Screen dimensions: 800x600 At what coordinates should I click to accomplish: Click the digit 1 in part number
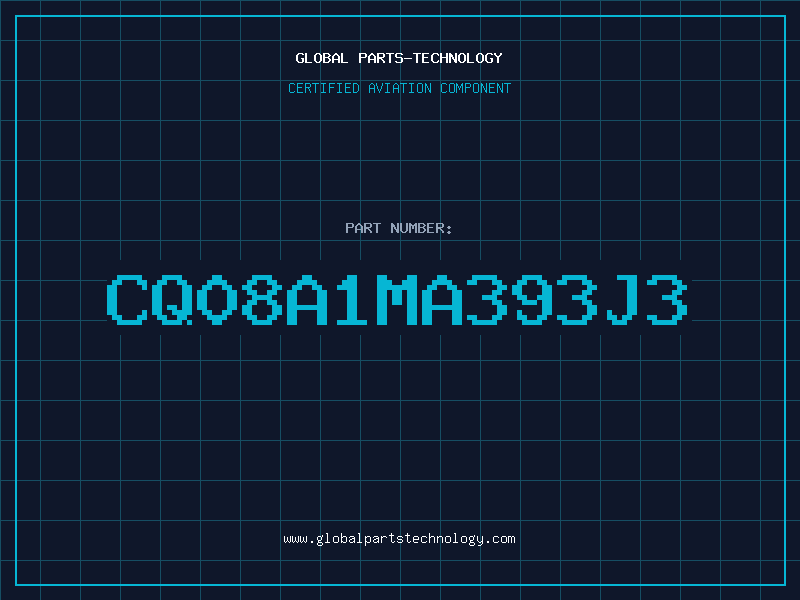point(352,300)
